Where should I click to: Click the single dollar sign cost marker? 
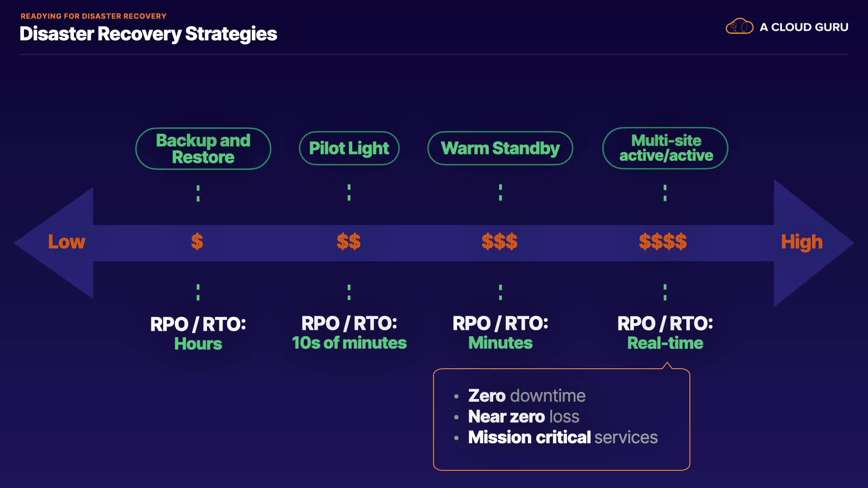pyautogui.click(x=197, y=242)
